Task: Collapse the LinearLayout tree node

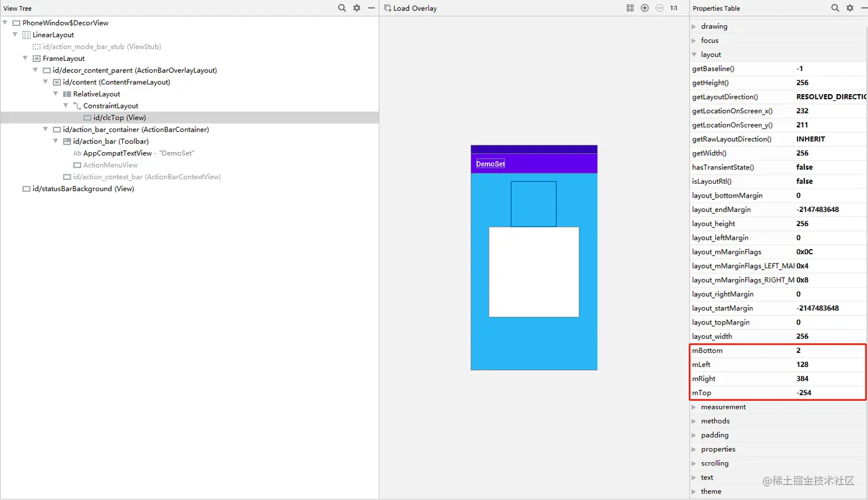Action: [x=14, y=34]
